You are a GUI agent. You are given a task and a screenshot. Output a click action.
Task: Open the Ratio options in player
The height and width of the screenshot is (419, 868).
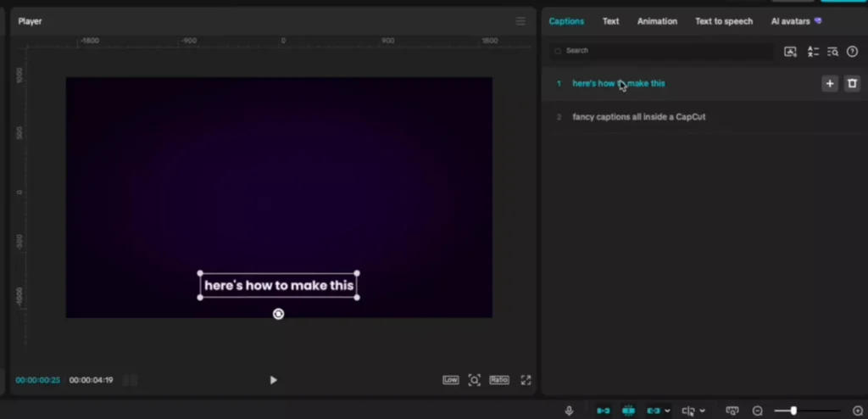click(x=499, y=380)
